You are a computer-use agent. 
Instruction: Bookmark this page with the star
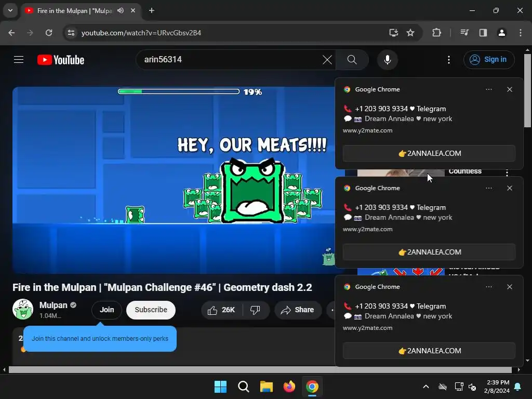pyautogui.click(x=410, y=33)
